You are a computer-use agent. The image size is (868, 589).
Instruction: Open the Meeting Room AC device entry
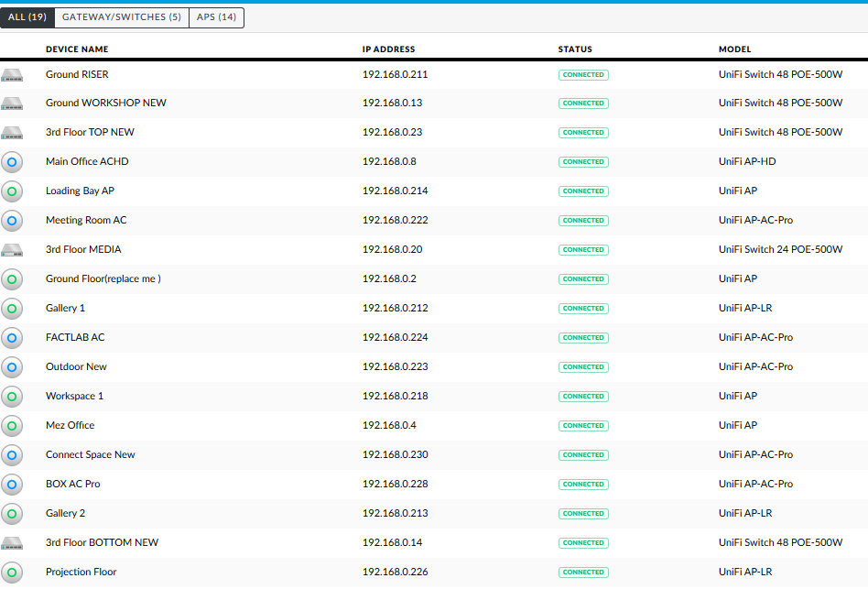pos(86,221)
